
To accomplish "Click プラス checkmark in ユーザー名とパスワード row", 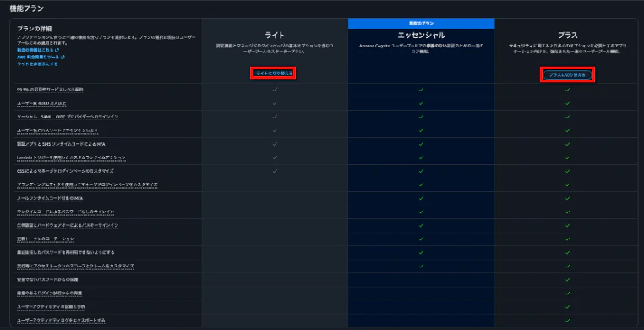I will (x=568, y=130).
